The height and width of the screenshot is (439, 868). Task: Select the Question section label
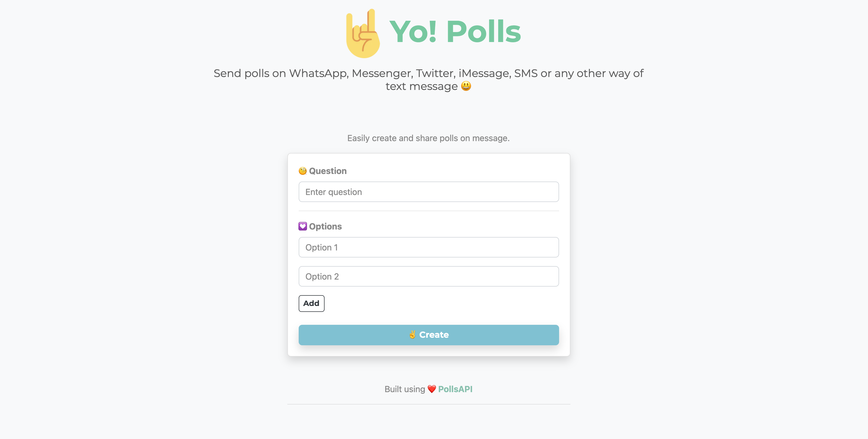point(328,171)
